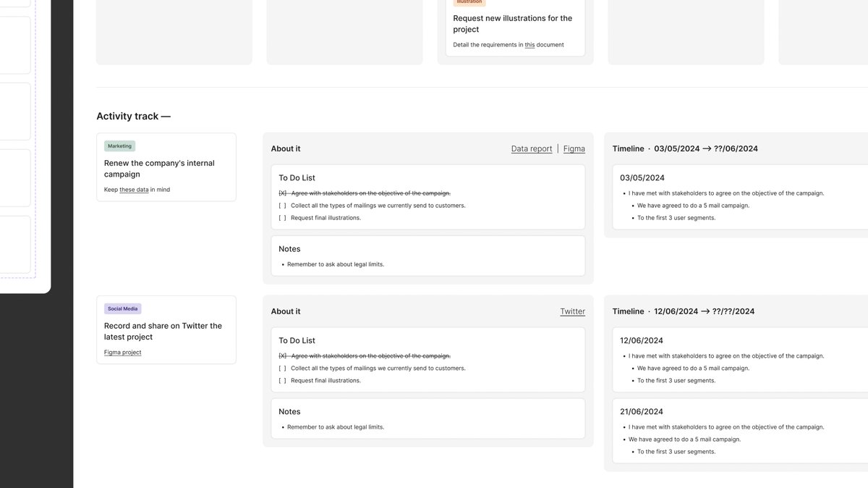Viewport: 868px width, 488px height.
Task: Click the 'About it' heading beside Data report
Action: pos(286,148)
